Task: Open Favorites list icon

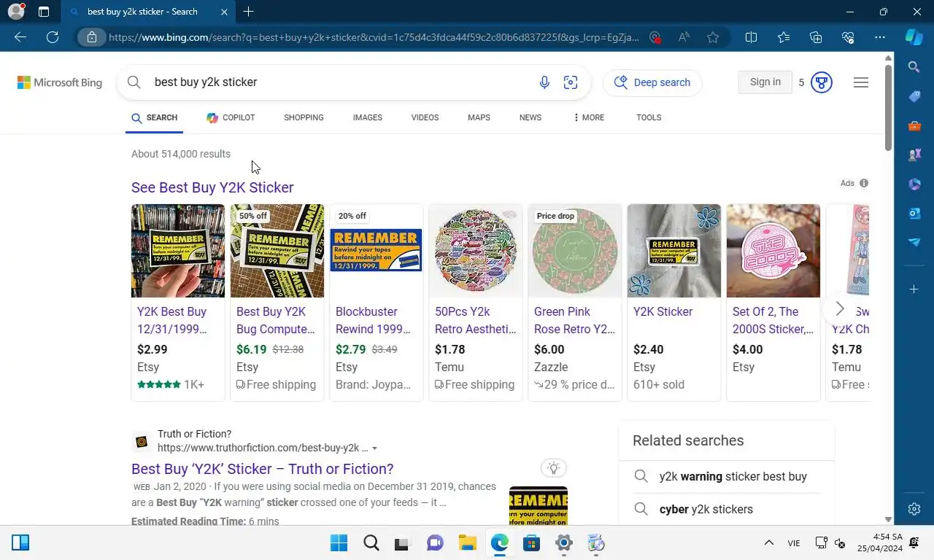Action: 784,37
